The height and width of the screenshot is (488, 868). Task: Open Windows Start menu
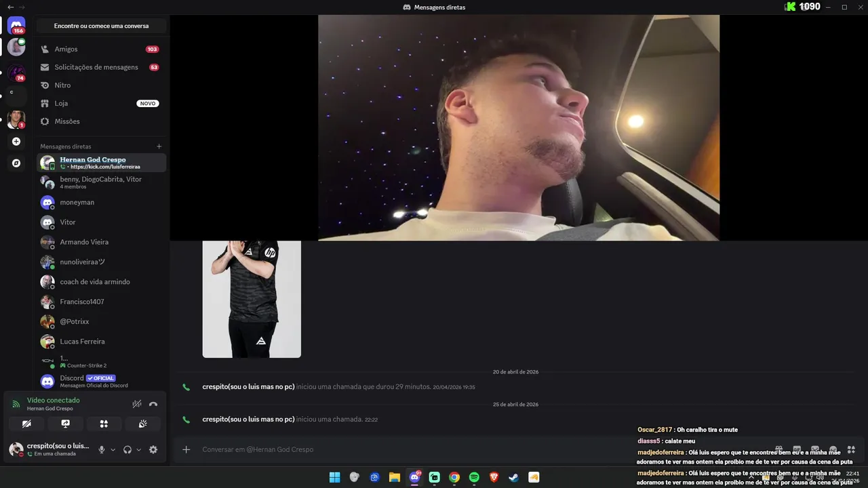coord(334,477)
